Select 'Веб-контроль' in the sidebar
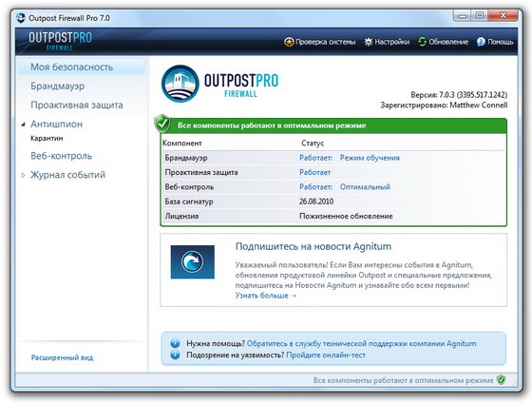532x404 pixels. (x=61, y=156)
